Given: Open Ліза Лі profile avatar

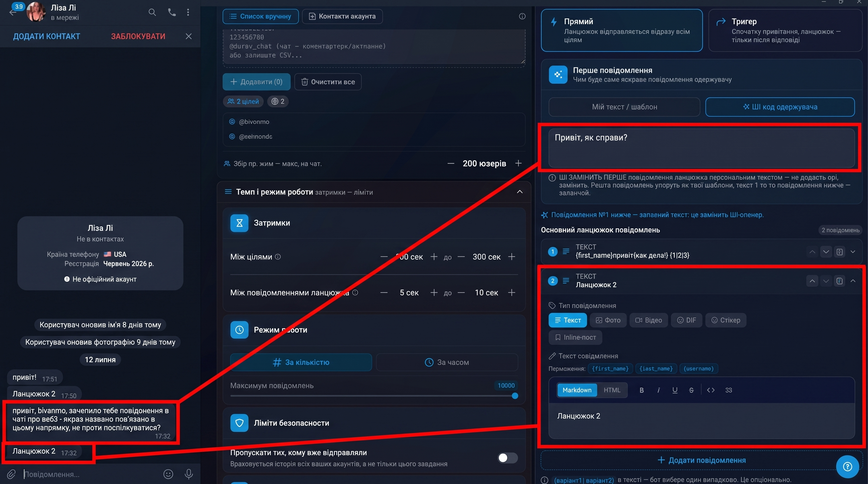Looking at the screenshot, I should (x=36, y=12).
